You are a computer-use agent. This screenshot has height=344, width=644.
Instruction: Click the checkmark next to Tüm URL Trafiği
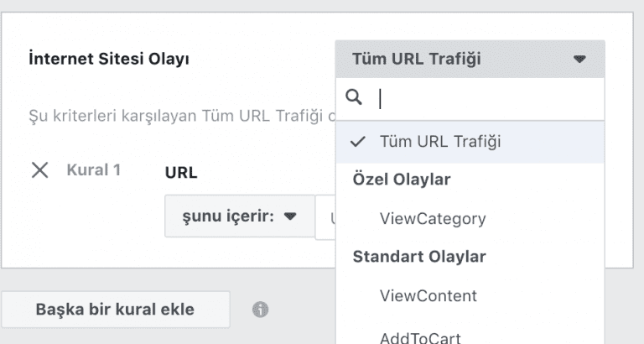coord(358,142)
